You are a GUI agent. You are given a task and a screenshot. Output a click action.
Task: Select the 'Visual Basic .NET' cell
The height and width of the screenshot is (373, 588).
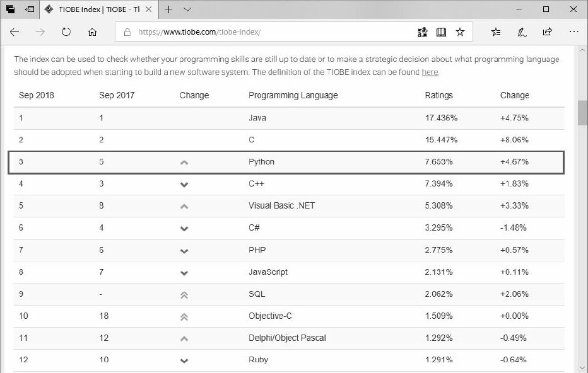tap(281, 205)
